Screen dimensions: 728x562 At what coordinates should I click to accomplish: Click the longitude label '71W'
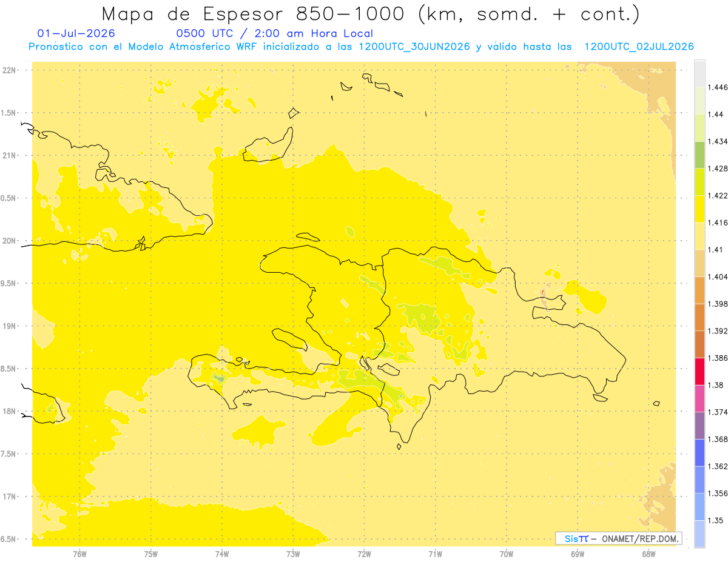435,554
